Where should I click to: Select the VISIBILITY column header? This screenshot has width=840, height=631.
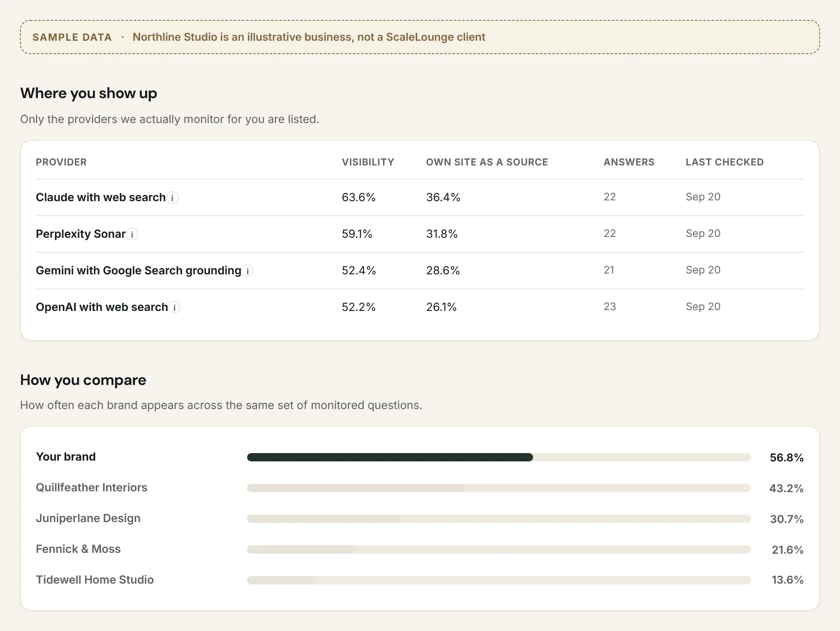click(x=368, y=162)
